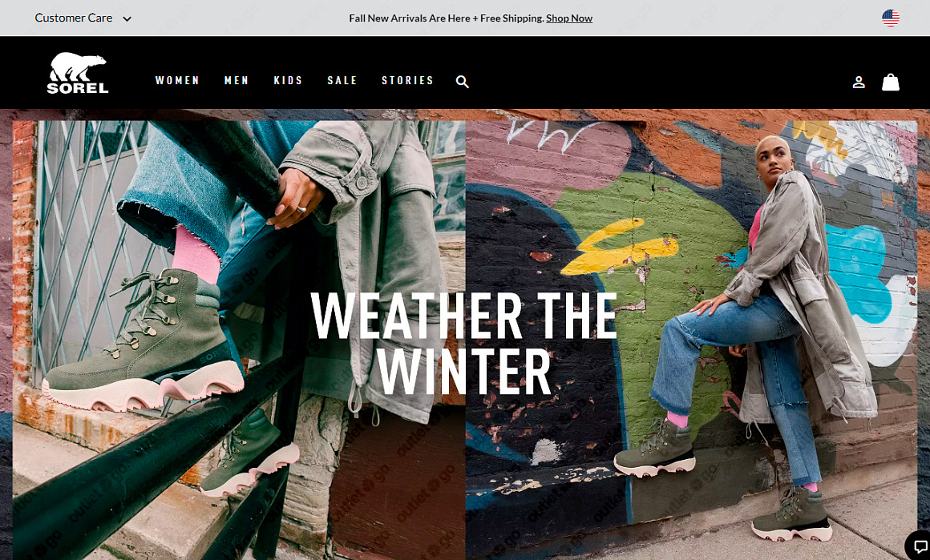
Task: Browse the Sale category
Action: pos(342,81)
